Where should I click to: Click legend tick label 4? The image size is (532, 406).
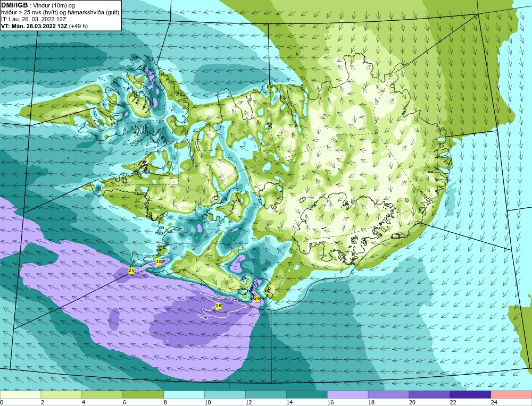tap(84, 402)
